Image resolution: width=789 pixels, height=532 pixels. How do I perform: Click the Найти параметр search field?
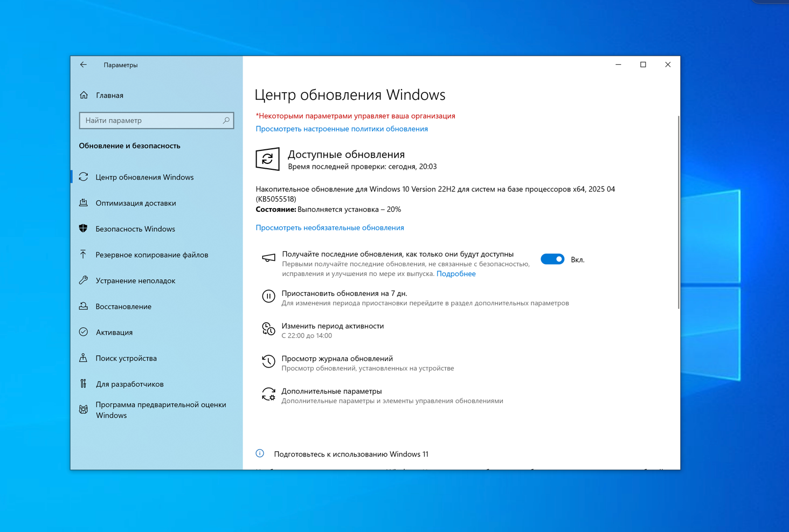[x=156, y=120]
